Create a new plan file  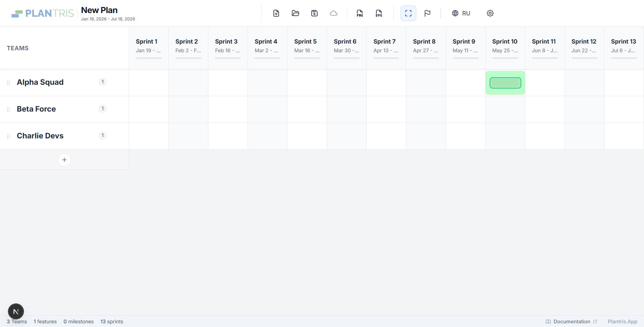pos(276,13)
